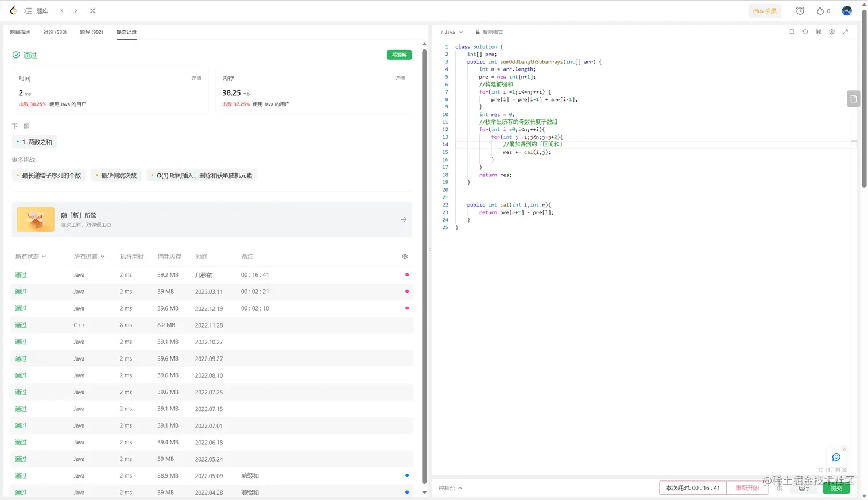The height and width of the screenshot is (500, 868).
Task: Open the feedback chat bubble icon
Action: coord(836,457)
